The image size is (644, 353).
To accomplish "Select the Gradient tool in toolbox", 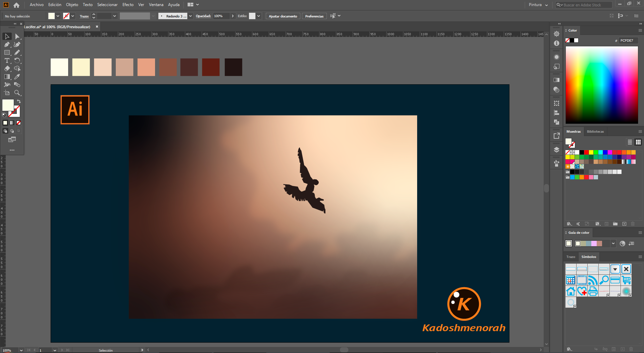I will [x=7, y=77].
